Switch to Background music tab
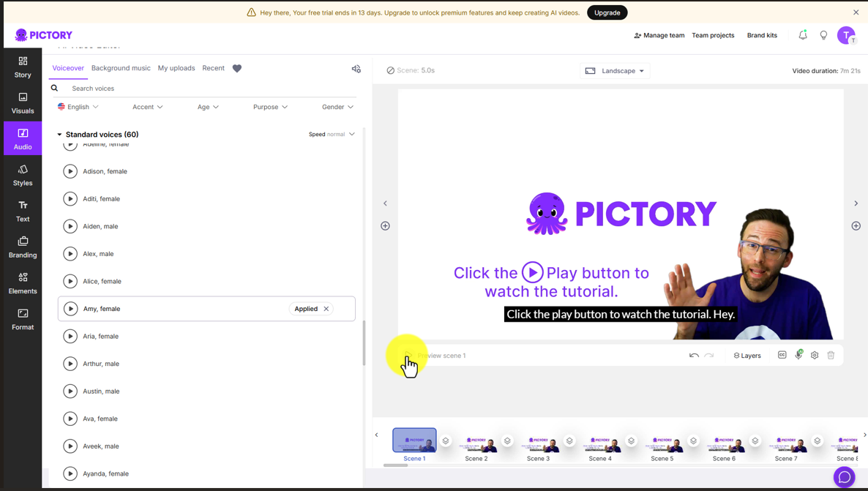868x491 pixels. (121, 68)
